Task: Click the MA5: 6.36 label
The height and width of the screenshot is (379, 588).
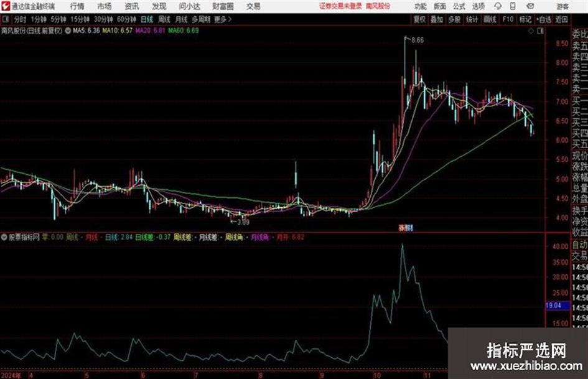Action: (x=86, y=30)
